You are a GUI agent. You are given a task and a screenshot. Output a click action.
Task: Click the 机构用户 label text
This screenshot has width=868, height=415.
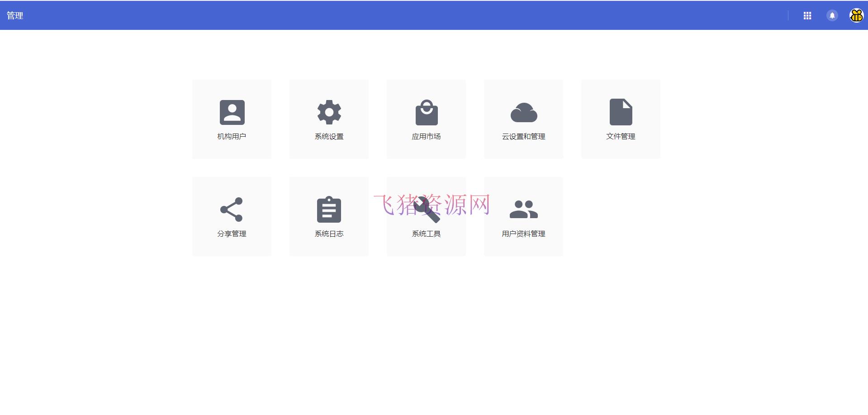click(232, 136)
